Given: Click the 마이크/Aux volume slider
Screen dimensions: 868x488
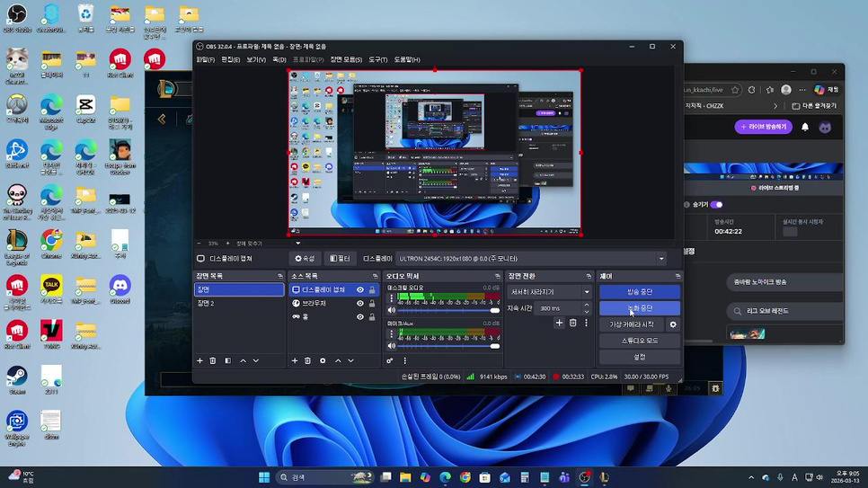Looking at the screenshot, I should (445, 346).
